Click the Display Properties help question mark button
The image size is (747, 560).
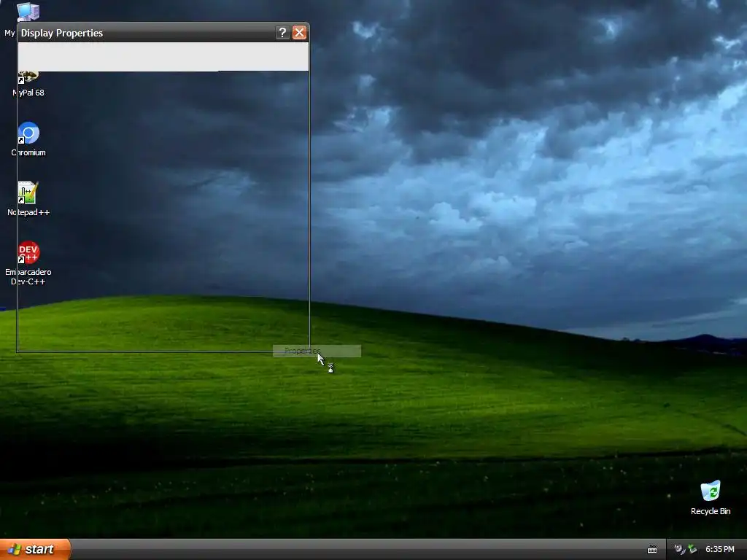[282, 32]
